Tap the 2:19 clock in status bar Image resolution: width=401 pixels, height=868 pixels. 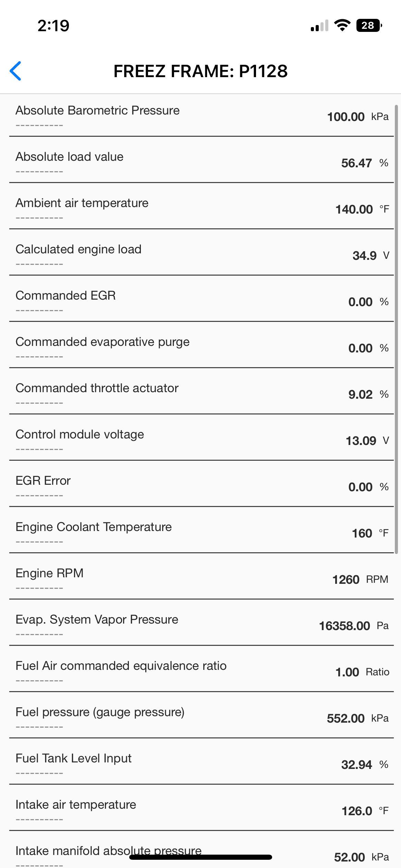click(x=53, y=26)
